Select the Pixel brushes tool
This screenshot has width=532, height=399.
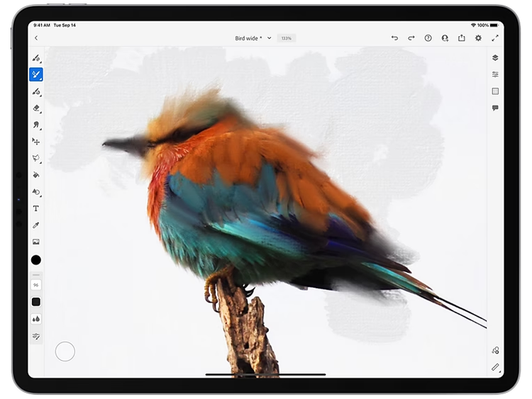(36, 58)
